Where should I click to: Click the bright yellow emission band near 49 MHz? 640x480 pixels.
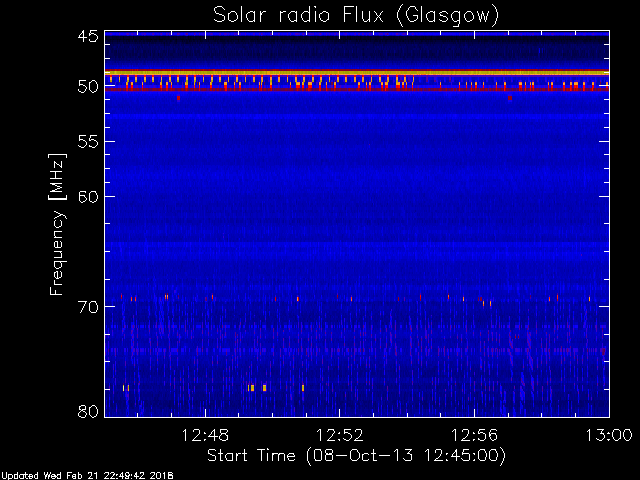(x=357, y=73)
